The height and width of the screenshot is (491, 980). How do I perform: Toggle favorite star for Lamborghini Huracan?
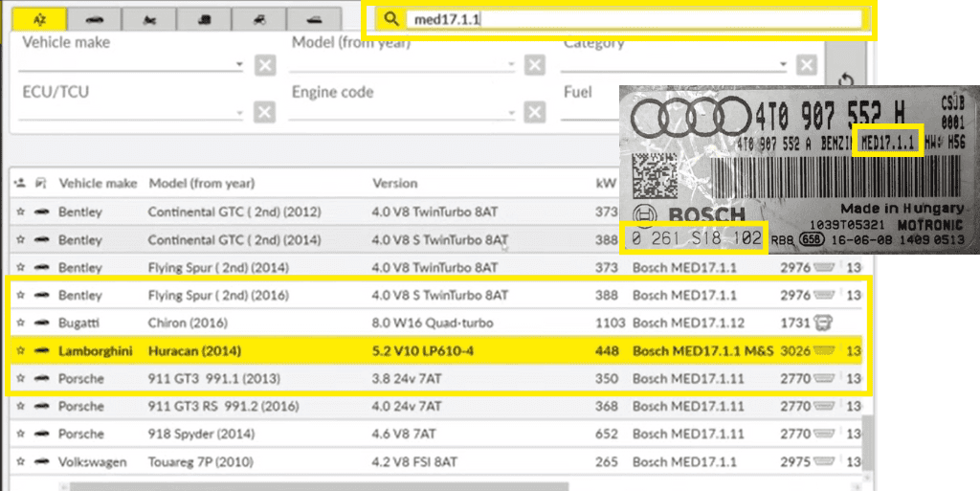20,351
